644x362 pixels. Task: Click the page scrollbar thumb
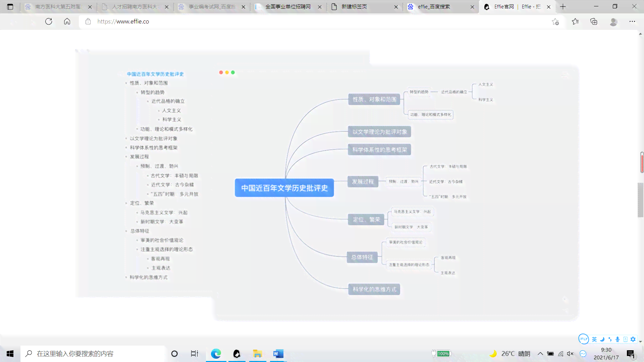click(641, 200)
